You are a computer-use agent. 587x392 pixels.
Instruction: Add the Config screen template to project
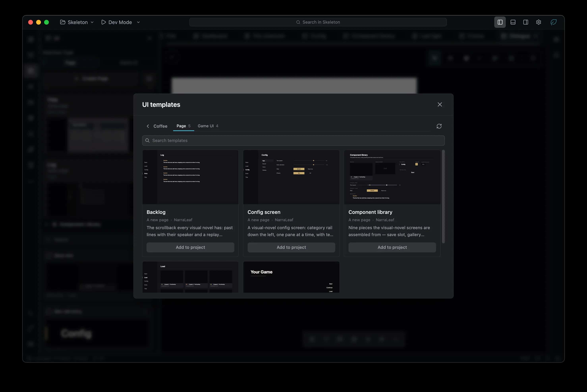291,247
